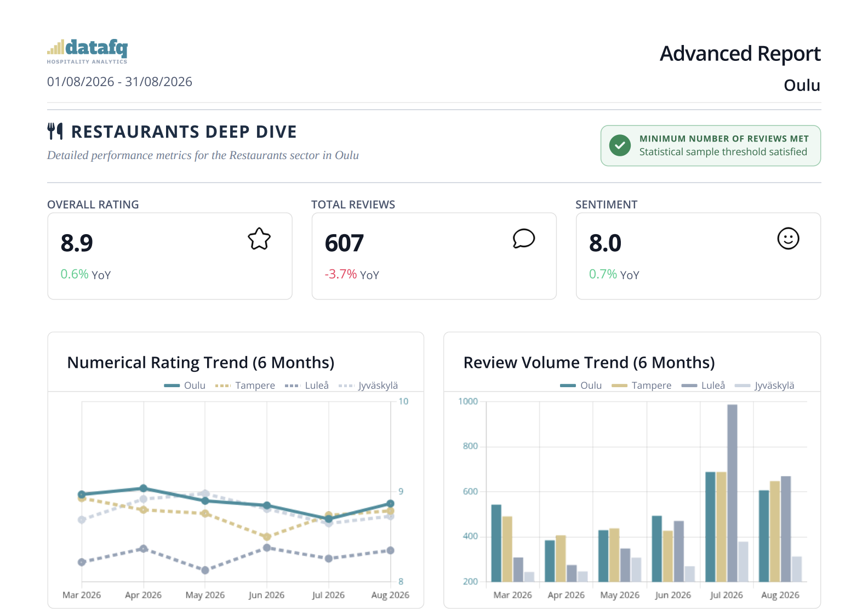The height and width of the screenshot is (612, 868).
Task: Click the Oulu heading under Advanced Report
Action: coord(802,86)
